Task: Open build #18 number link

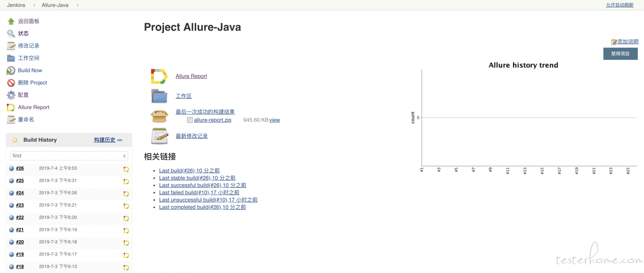Action: click(x=20, y=267)
